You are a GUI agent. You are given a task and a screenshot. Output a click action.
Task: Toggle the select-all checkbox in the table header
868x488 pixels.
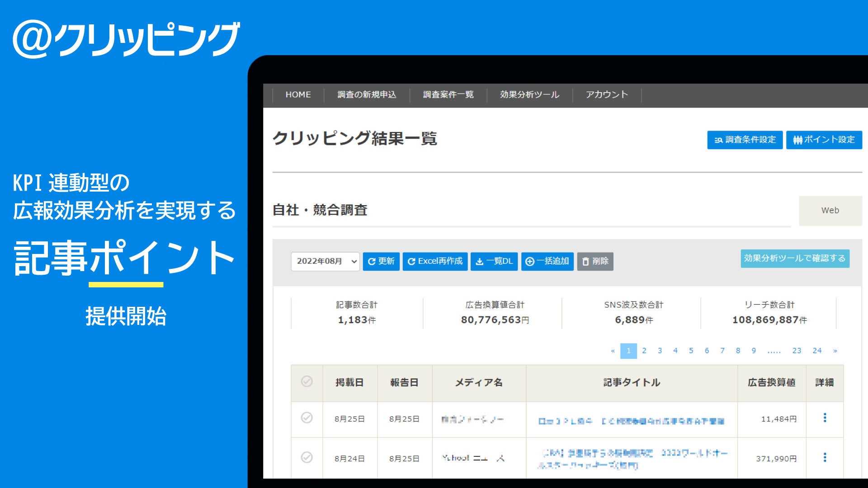pyautogui.click(x=307, y=382)
